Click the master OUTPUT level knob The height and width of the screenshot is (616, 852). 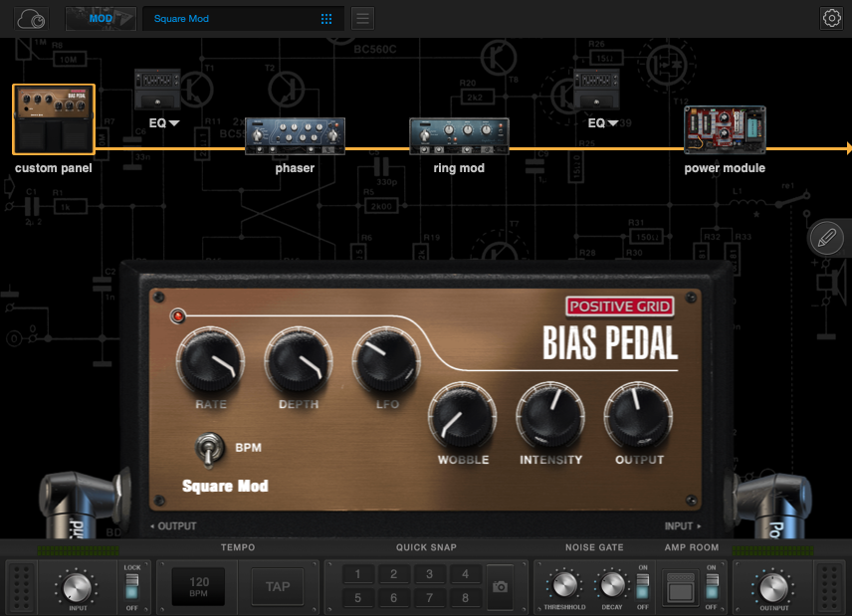coord(773,588)
